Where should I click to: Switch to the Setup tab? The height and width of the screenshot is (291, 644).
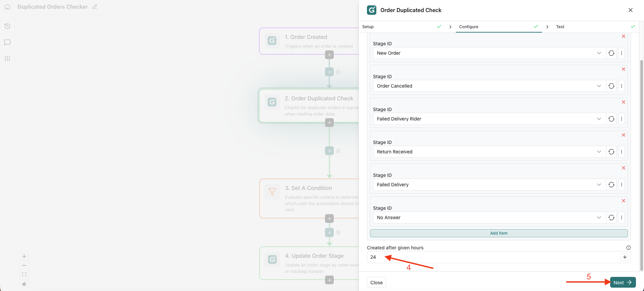pyautogui.click(x=368, y=27)
